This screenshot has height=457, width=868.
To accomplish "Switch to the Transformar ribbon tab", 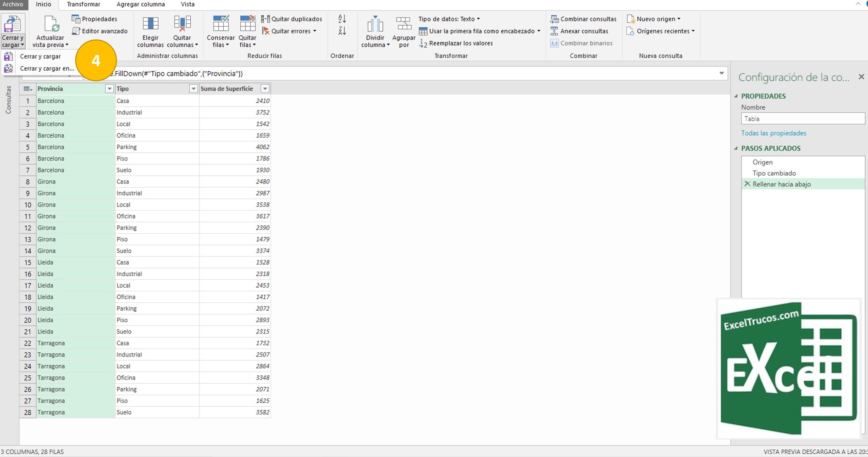I will pyautogui.click(x=83, y=5).
